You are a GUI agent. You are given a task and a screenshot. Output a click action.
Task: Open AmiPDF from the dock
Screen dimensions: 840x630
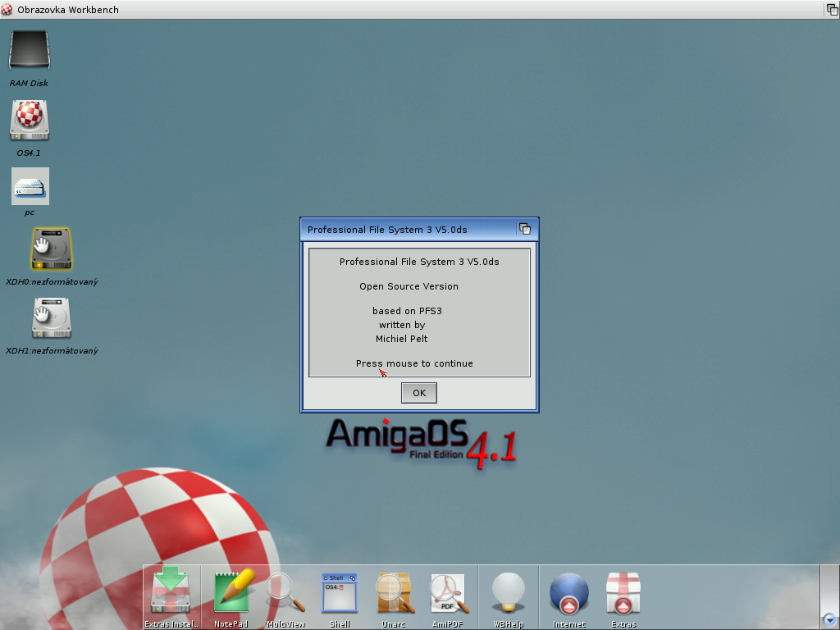tap(448, 592)
